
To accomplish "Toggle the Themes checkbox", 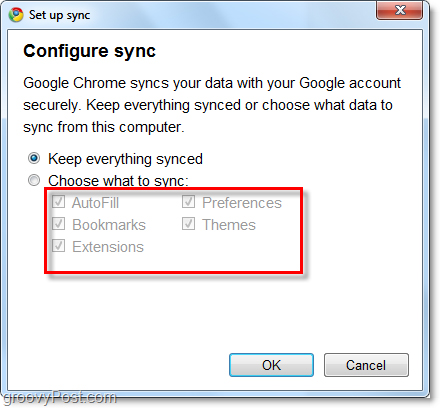I will 188,224.
